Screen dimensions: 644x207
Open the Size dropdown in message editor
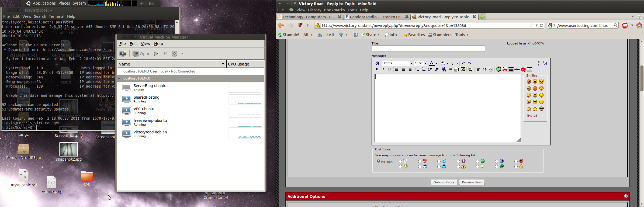point(421,63)
